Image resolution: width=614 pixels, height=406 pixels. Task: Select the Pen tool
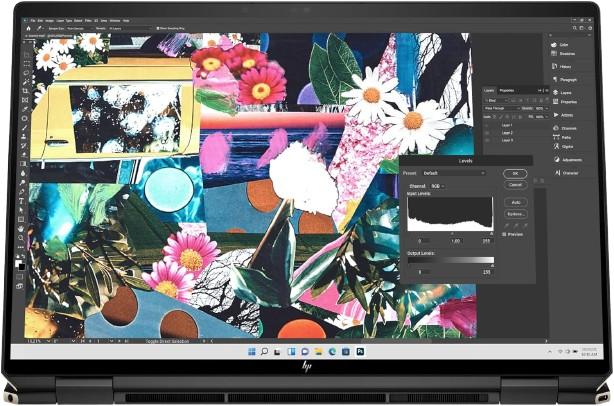[22, 191]
